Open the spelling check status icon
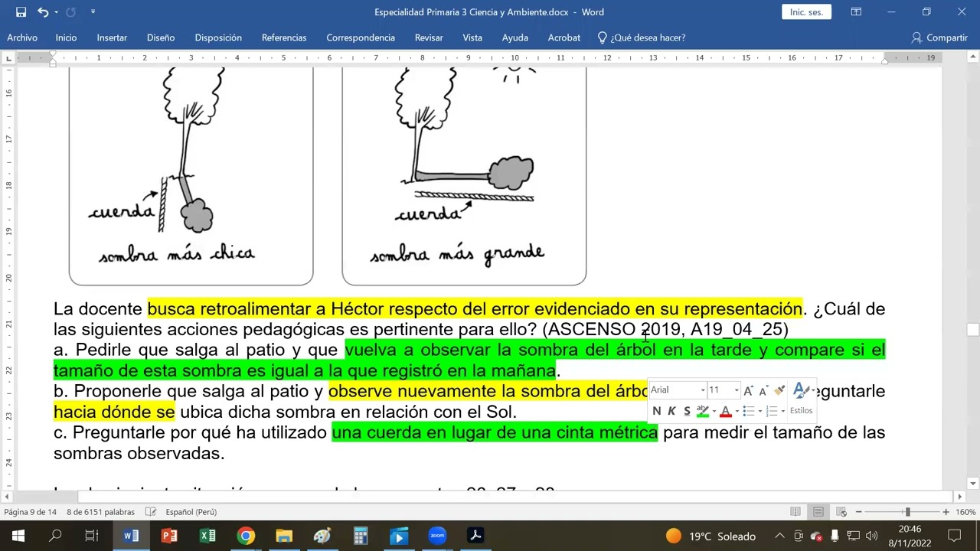 (x=151, y=512)
